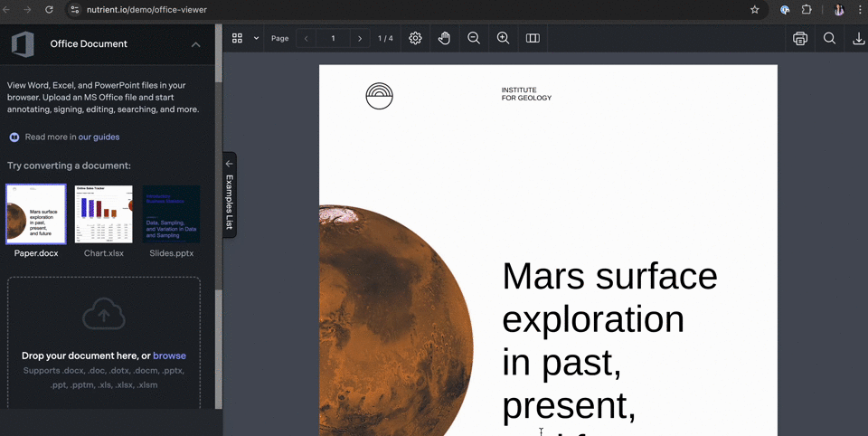Zoom out of the document
This screenshot has width=868, height=436.
pyautogui.click(x=473, y=38)
